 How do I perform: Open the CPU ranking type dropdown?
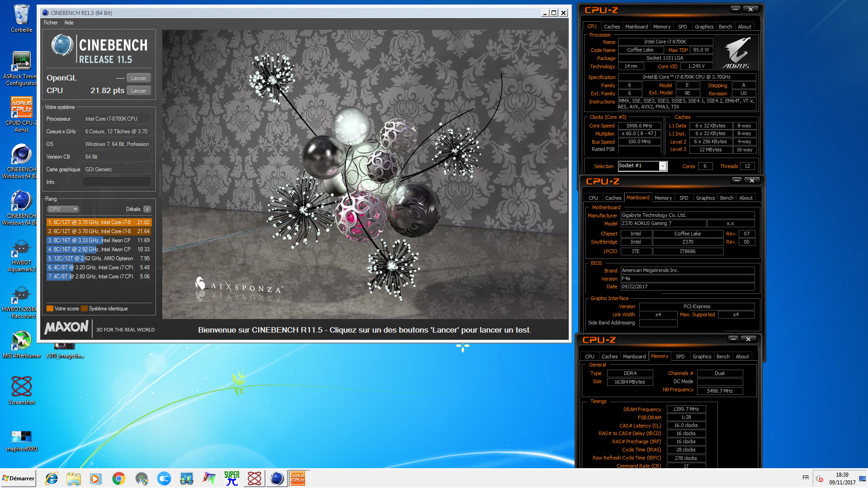tap(63, 209)
